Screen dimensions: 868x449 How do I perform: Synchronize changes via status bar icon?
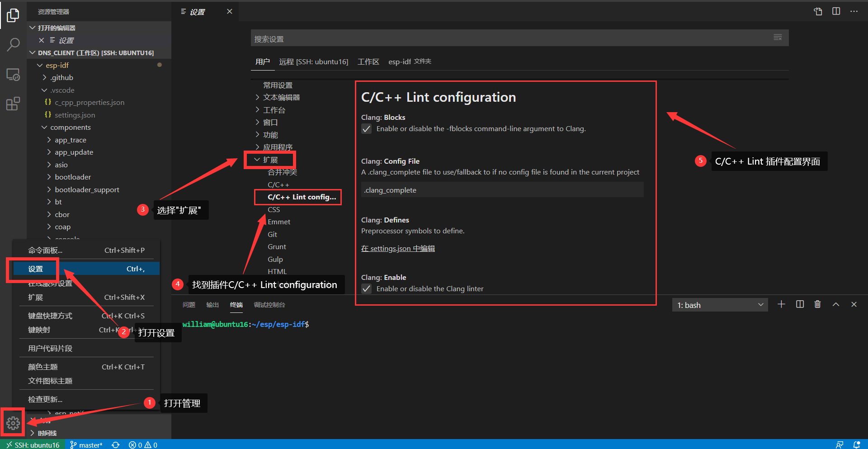(116, 444)
